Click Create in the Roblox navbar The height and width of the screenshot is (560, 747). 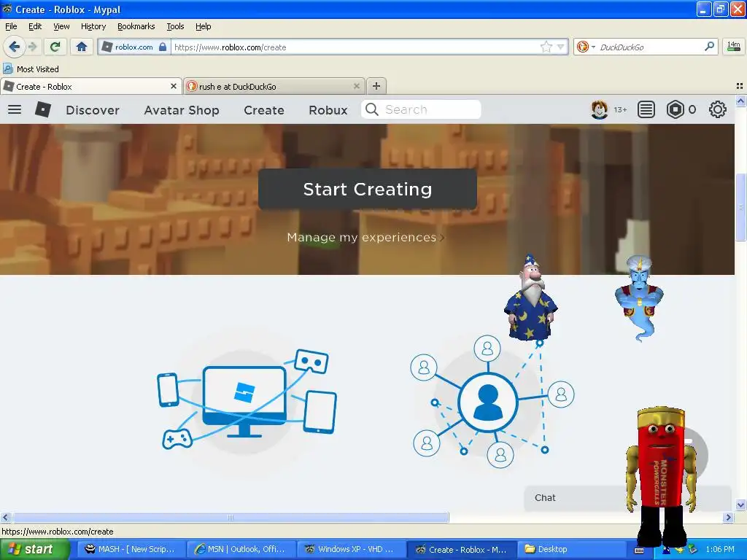tap(264, 110)
